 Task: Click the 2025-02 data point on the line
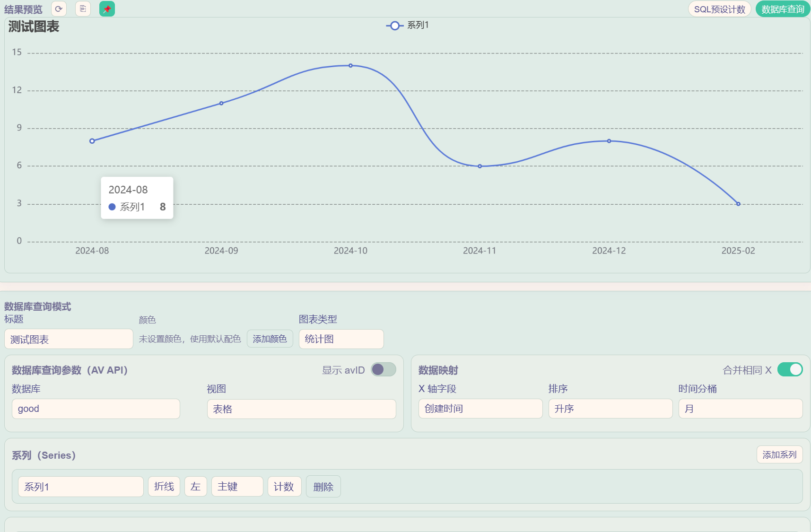tap(738, 204)
